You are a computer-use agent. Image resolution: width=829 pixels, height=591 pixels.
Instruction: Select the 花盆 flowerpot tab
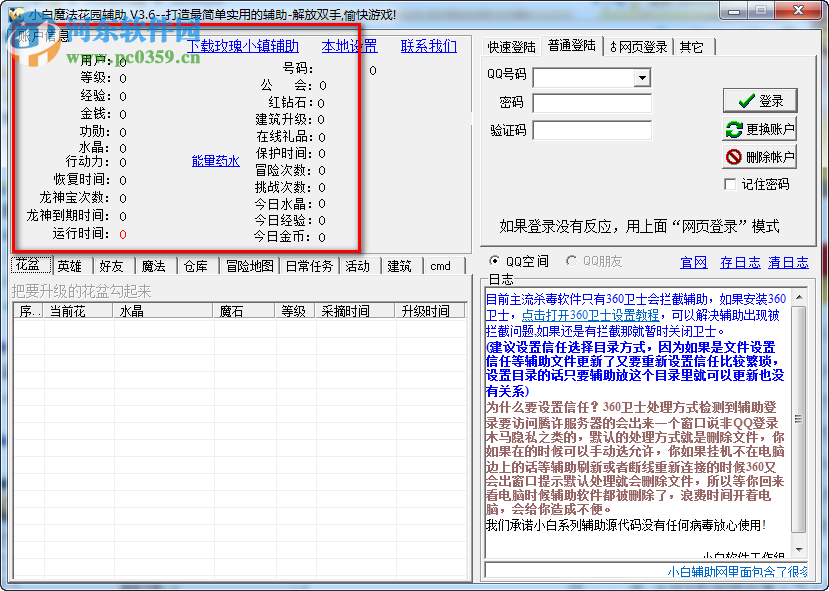31,265
